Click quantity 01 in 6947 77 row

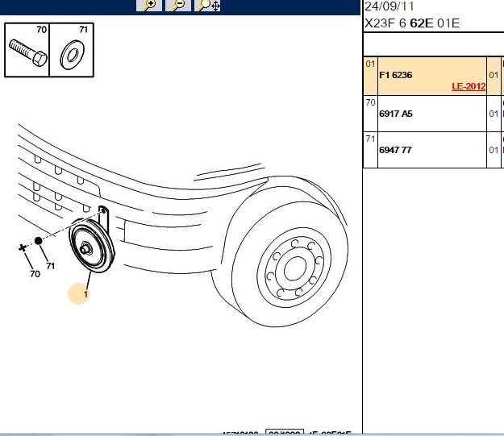point(494,150)
